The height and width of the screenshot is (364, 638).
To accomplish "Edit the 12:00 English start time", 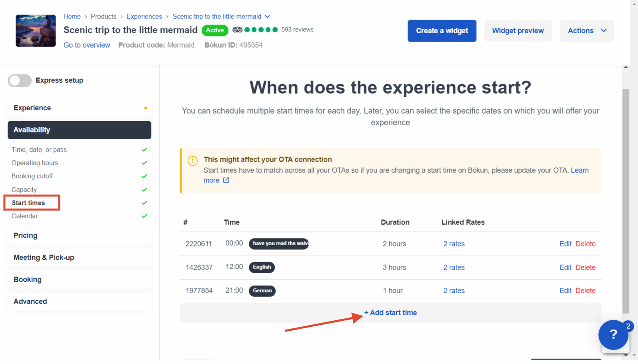I will tap(565, 268).
